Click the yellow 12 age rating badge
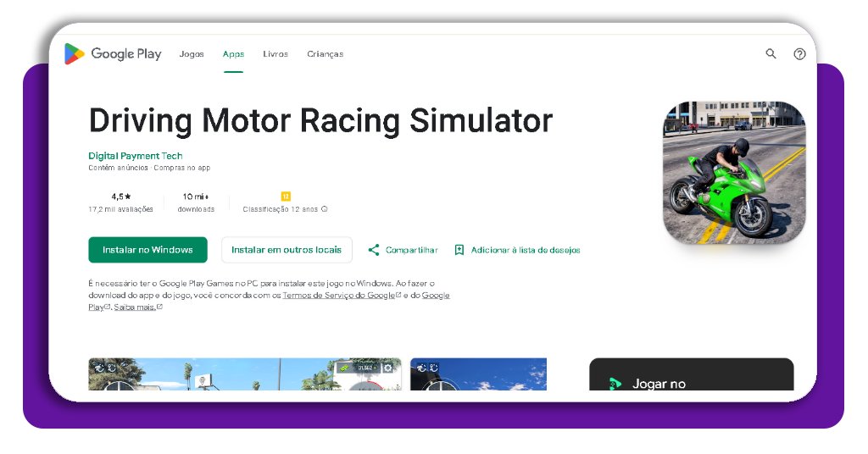The height and width of the screenshot is (454, 868). tap(286, 197)
